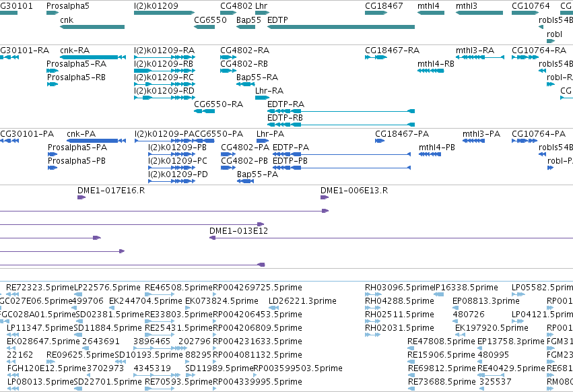Select the EDTP-PA protein label
The width and height of the screenshot is (573, 392).
291,148
